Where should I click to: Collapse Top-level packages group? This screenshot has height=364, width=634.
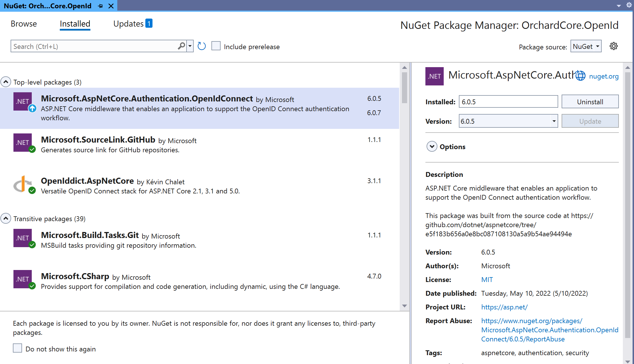pyautogui.click(x=6, y=82)
